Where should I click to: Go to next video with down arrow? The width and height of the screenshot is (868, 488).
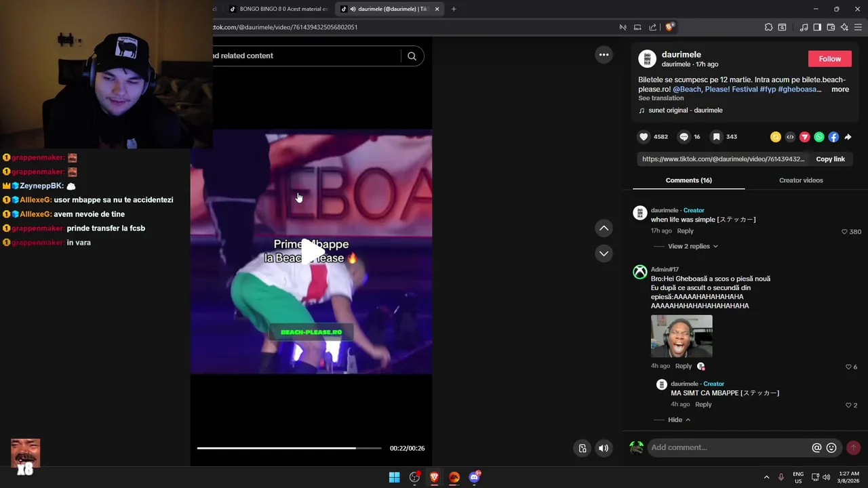coord(604,253)
